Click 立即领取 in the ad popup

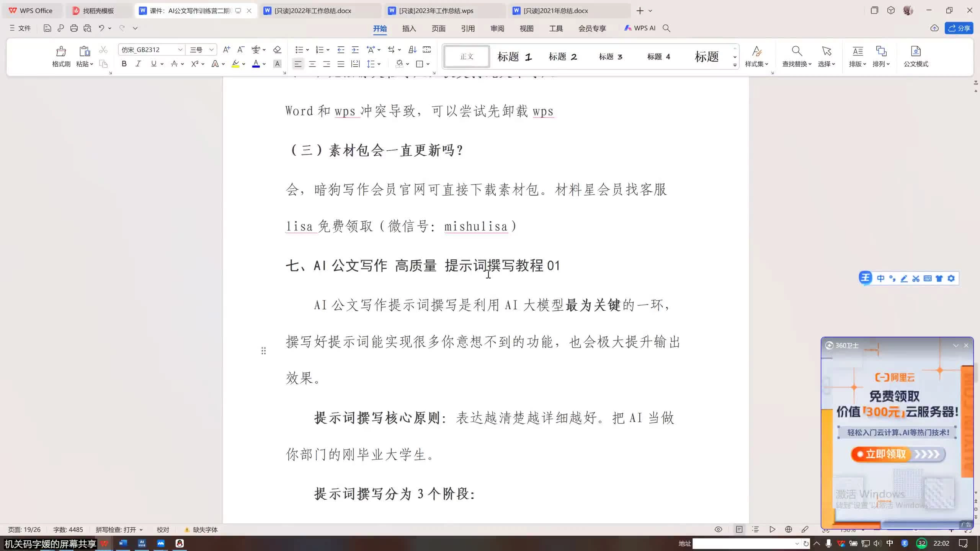(886, 454)
